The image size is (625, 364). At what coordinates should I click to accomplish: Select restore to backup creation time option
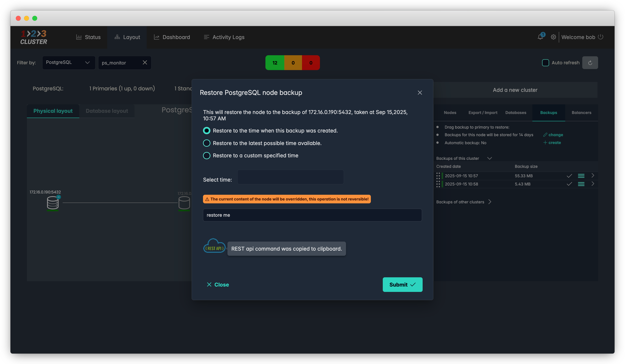(207, 131)
